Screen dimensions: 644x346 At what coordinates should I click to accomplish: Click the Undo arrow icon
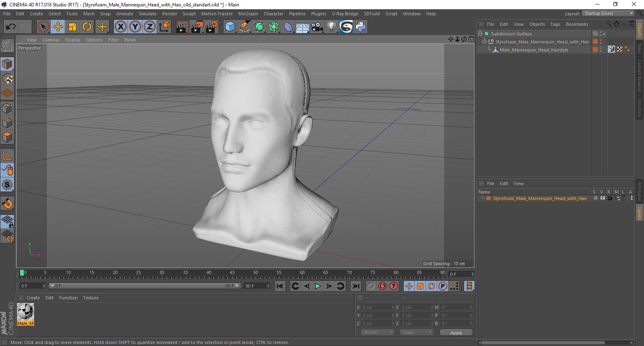tap(11, 27)
